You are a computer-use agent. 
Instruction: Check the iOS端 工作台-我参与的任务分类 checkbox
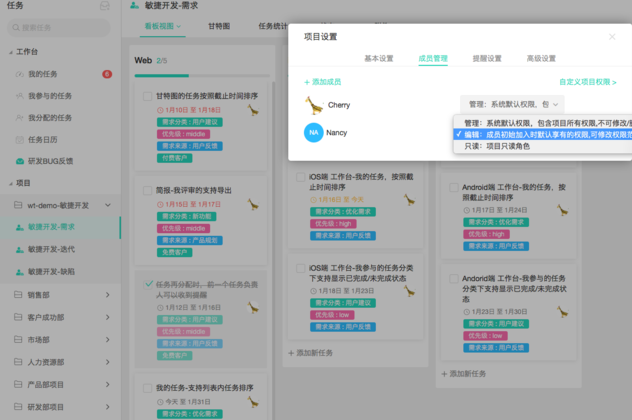[x=301, y=268]
